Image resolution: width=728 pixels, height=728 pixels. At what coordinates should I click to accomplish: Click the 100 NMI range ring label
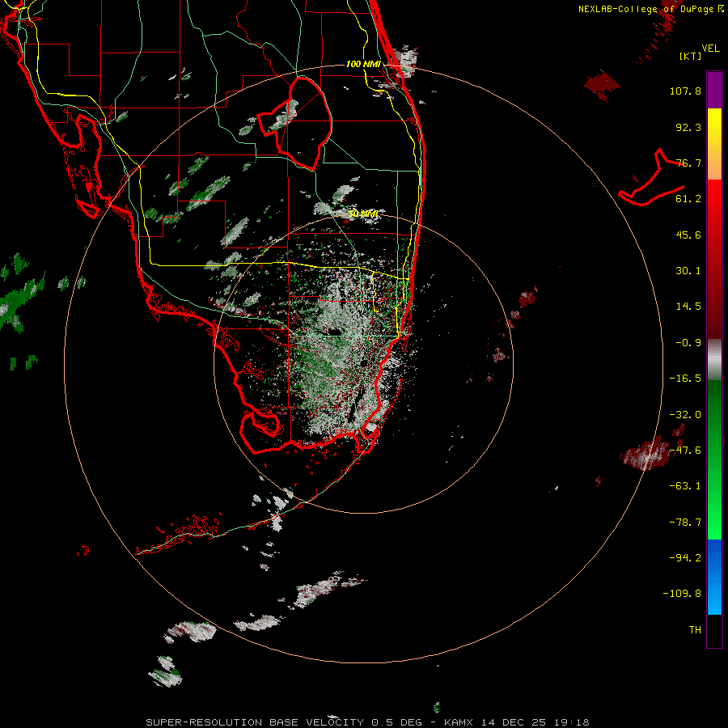click(x=363, y=64)
